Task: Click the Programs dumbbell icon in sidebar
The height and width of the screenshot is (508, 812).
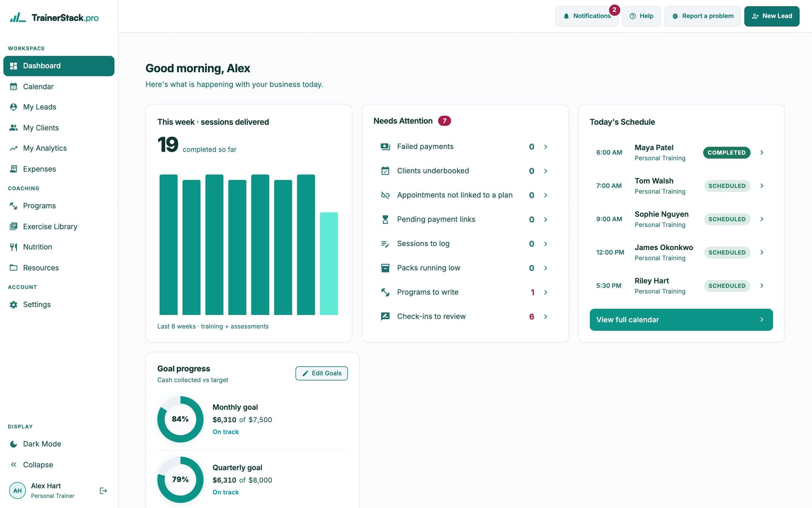Action: click(x=14, y=206)
